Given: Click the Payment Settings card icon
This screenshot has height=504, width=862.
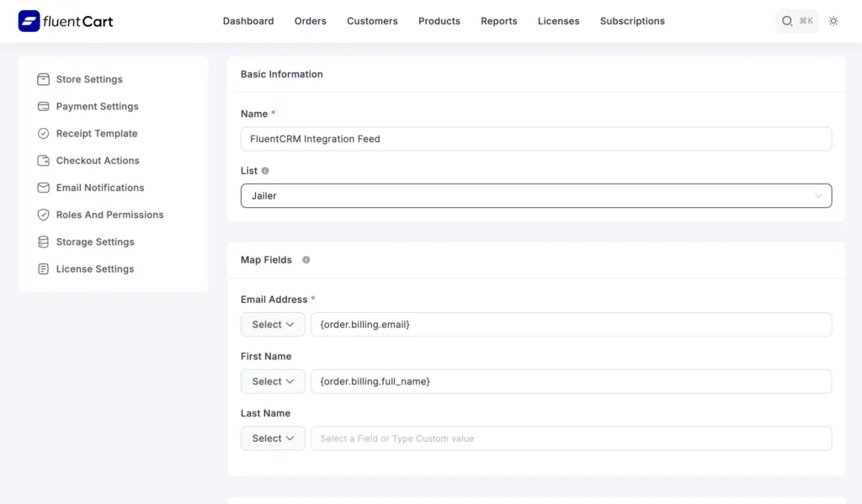Looking at the screenshot, I should point(44,106).
